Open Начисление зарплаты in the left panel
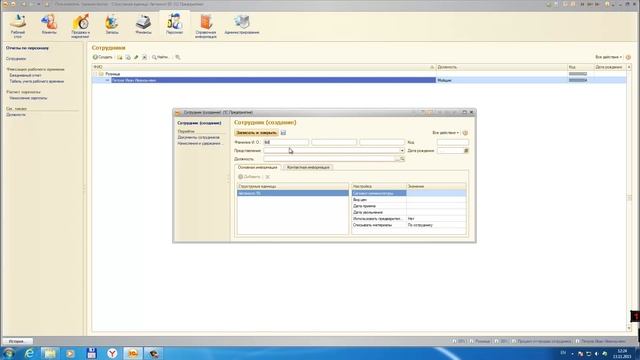Image resolution: width=640 pixels, height=360 pixels. (28, 98)
